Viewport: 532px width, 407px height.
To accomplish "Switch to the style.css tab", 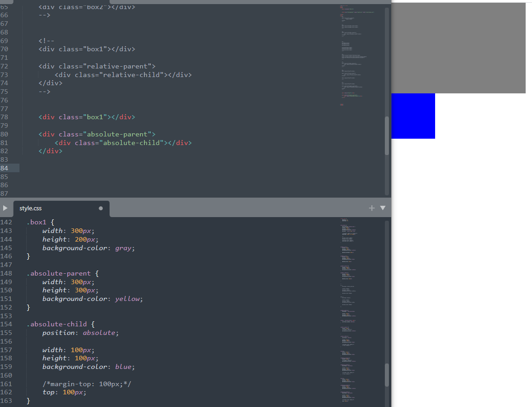I will click(x=62, y=208).
